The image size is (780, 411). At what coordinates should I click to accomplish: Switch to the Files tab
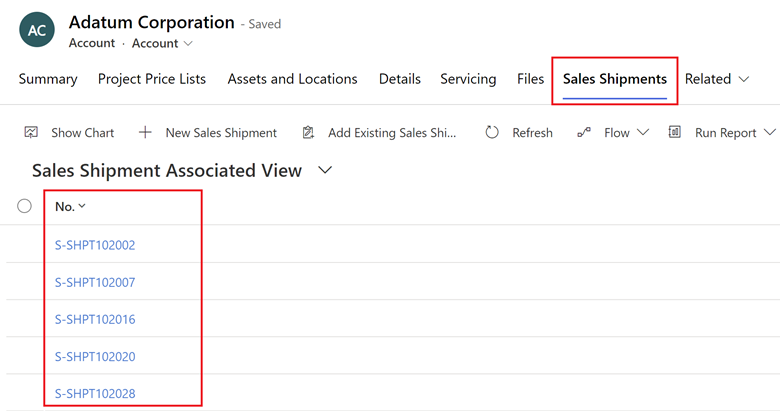(530, 79)
